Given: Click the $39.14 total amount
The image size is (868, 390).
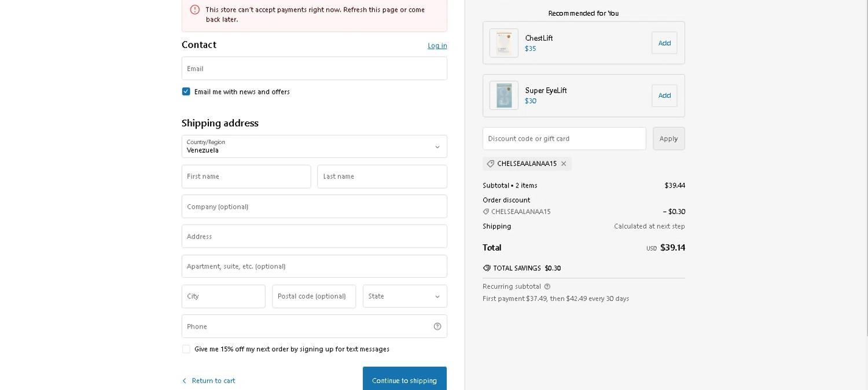Looking at the screenshot, I should click(x=673, y=248).
